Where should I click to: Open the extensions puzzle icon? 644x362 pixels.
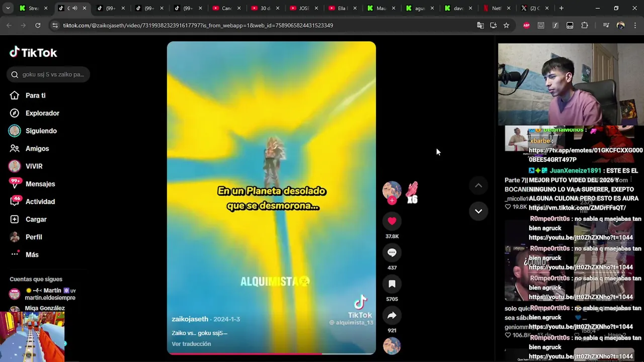click(x=585, y=25)
